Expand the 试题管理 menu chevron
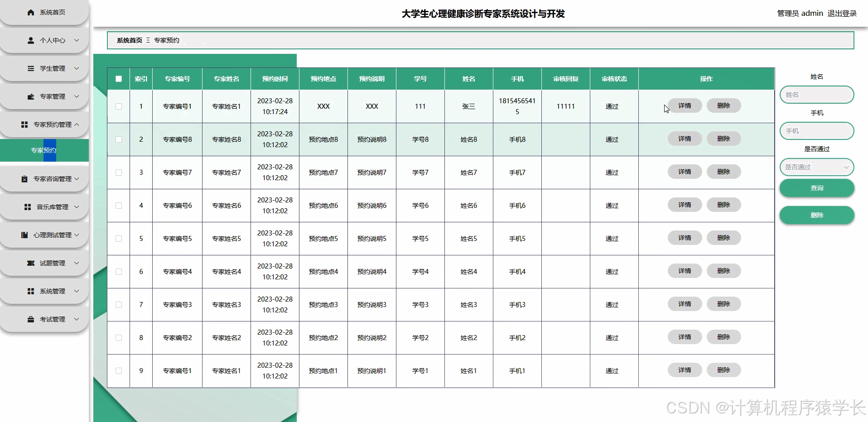This screenshot has width=868, height=422. [x=77, y=263]
